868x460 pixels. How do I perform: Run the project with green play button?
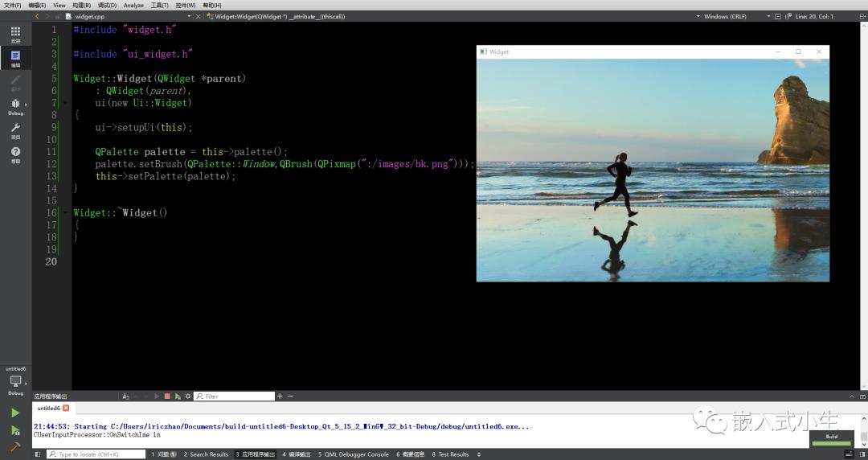pos(15,413)
